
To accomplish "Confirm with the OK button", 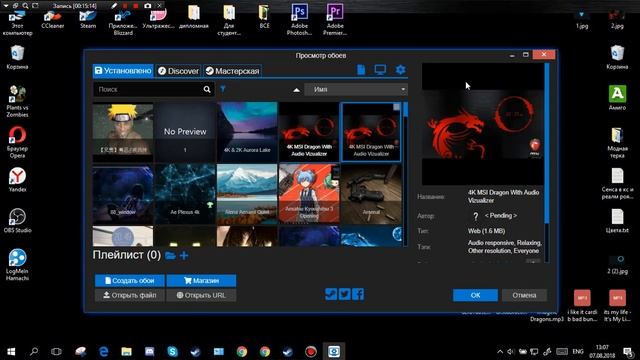I will (x=475, y=295).
